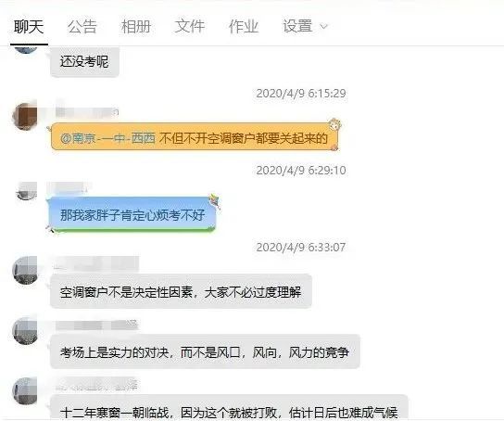Click avatar of the orange bubble sender

(25, 117)
